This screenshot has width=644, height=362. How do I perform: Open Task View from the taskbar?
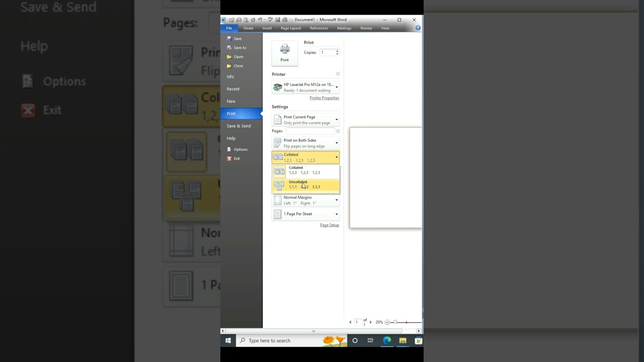[370, 340]
